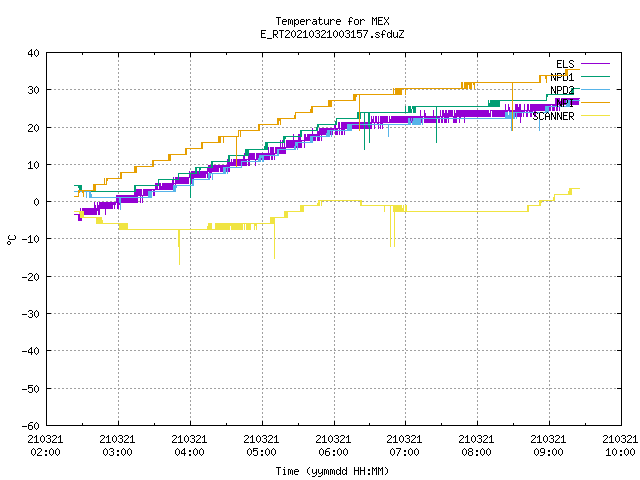The image size is (640, 480).
Task: Click the orange NPI legend line sample
Action: [595, 102]
